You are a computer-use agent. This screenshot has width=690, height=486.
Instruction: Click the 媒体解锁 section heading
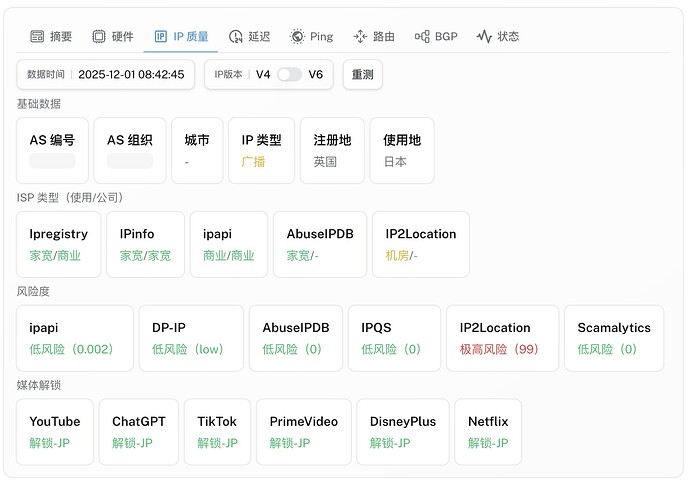[x=39, y=385]
